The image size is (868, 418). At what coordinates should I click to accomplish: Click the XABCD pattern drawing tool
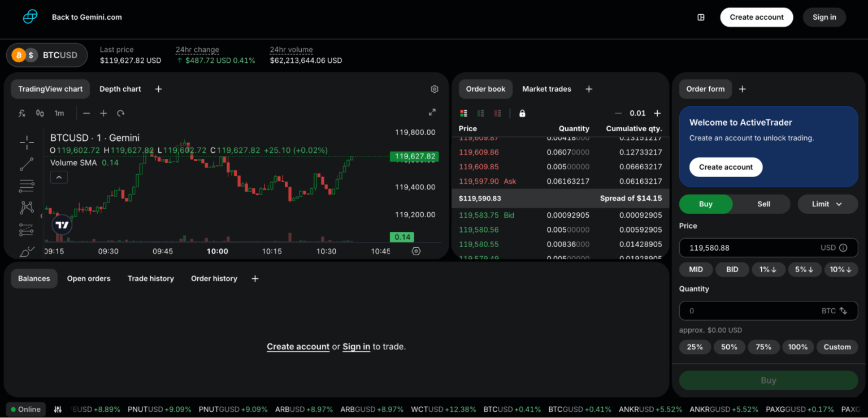point(27,207)
